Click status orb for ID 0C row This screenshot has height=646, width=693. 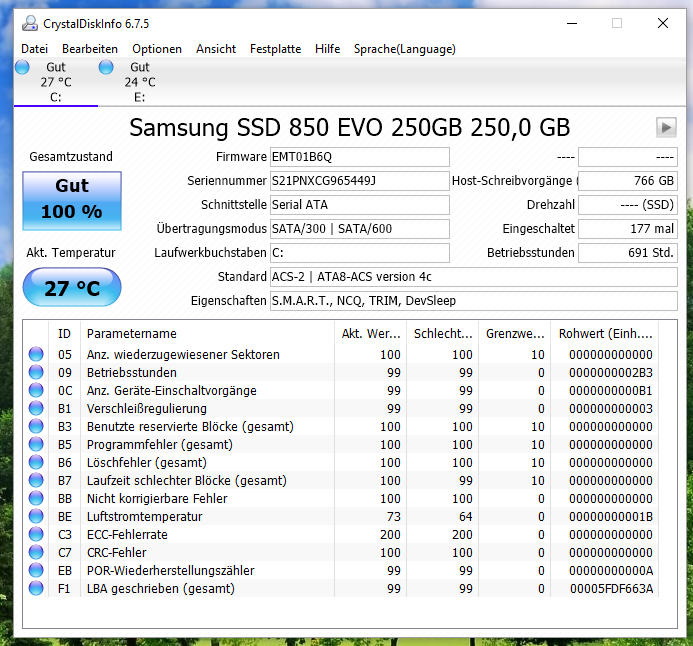click(36, 391)
